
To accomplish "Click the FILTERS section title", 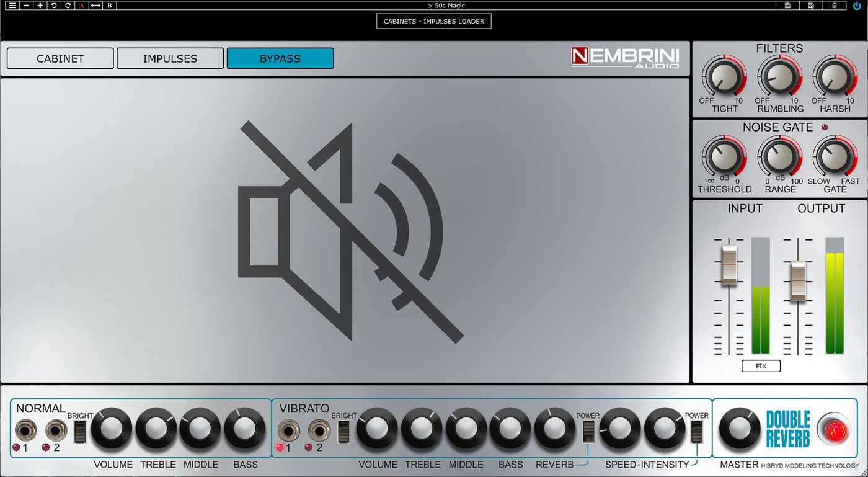I will (x=779, y=48).
